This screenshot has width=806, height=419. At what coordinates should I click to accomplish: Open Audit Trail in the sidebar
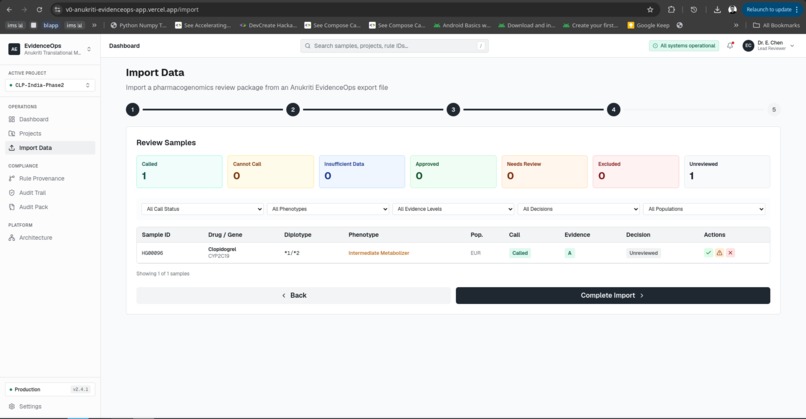tap(50, 193)
